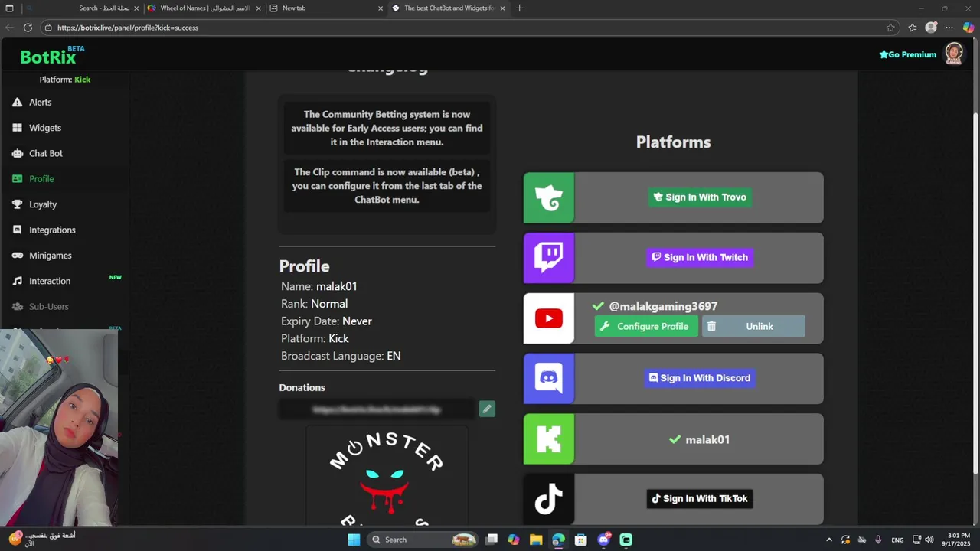Screen dimensions: 980x551
Task: Open the browser settings and more menu
Action: click(x=949, y=28)
